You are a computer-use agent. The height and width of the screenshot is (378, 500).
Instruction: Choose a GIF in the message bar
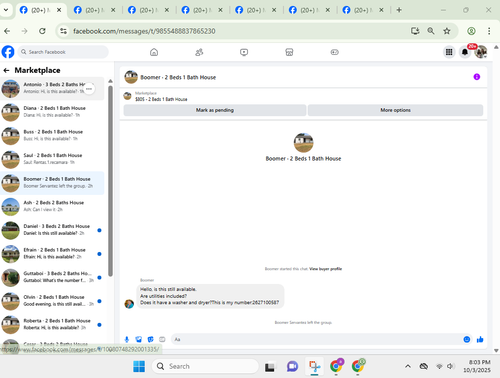[162, 339]
